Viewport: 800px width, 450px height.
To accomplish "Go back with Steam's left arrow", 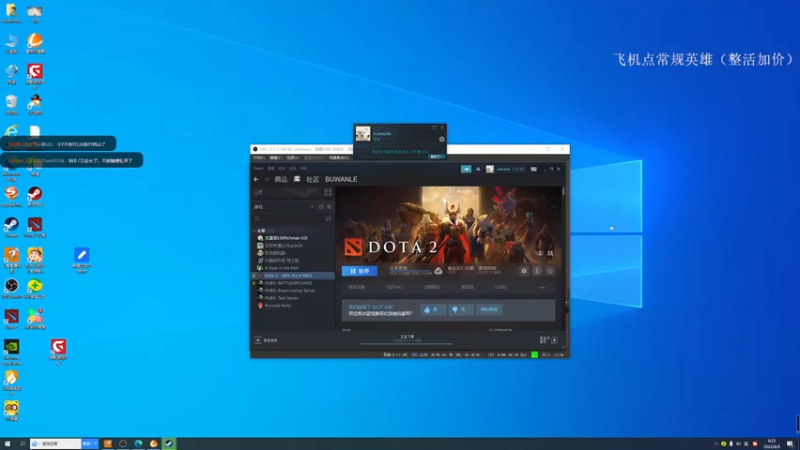I will (256, 180).
